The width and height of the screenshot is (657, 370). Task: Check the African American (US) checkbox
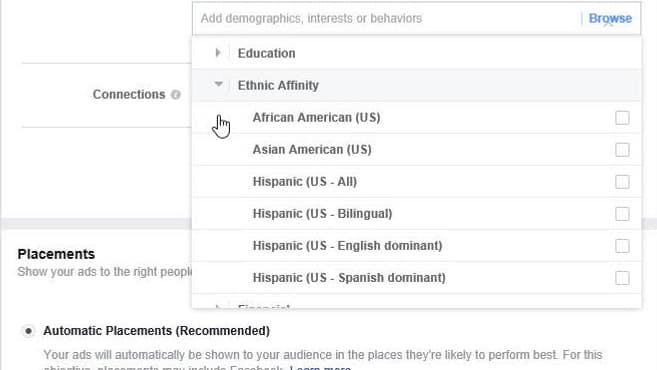pos(622,118)
